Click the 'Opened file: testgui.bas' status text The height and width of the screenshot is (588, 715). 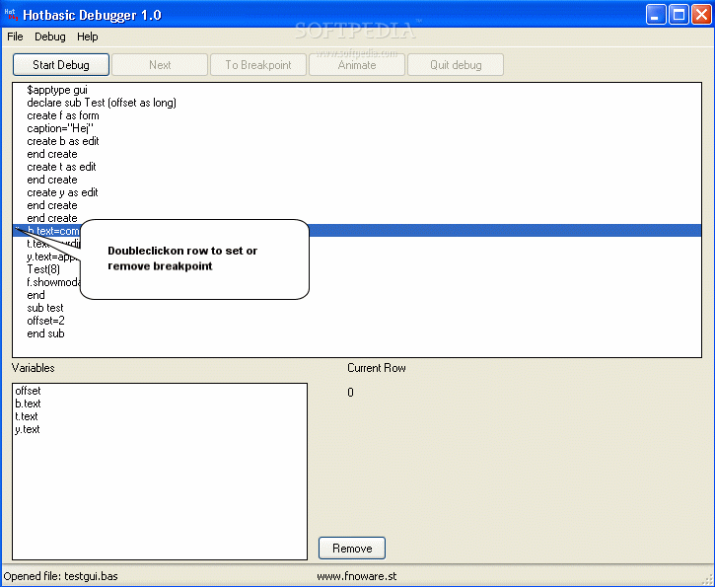click(x=60, y=576)
